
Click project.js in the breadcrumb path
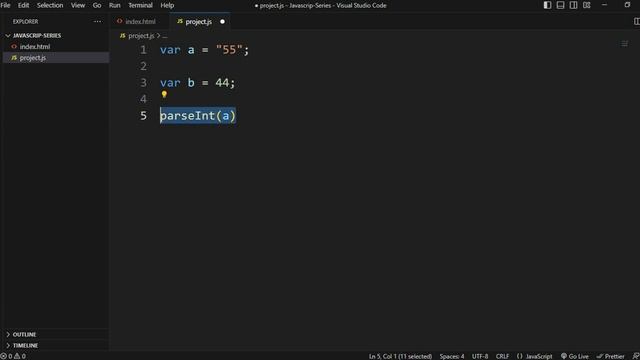point(141,36)
